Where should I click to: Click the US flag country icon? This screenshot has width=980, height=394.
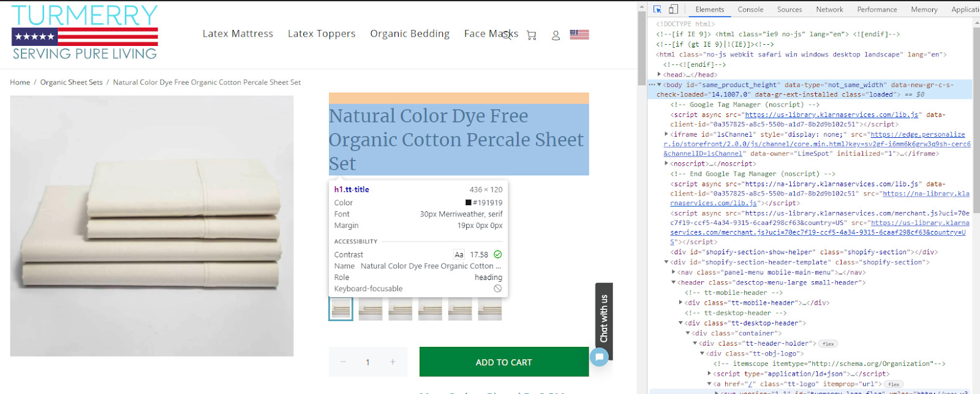tap(579, 34)
